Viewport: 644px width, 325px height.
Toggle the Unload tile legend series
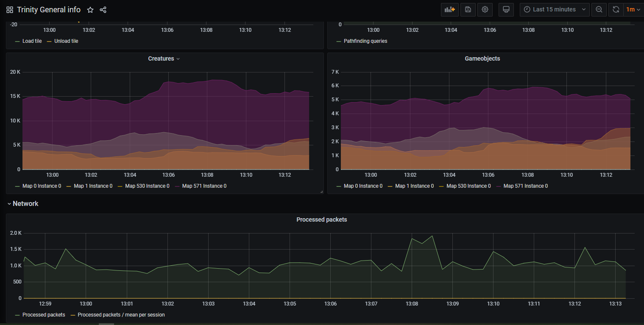click(66, 41)
